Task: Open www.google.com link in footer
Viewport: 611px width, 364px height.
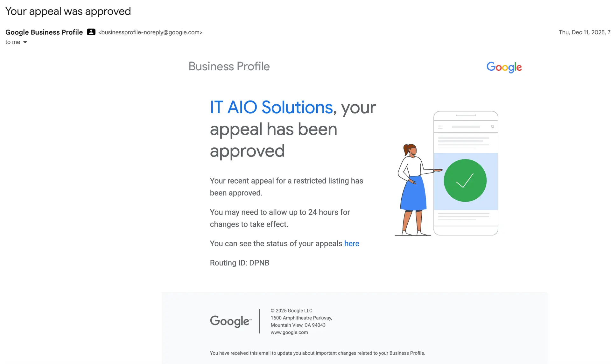Action: tap(289, 332)
